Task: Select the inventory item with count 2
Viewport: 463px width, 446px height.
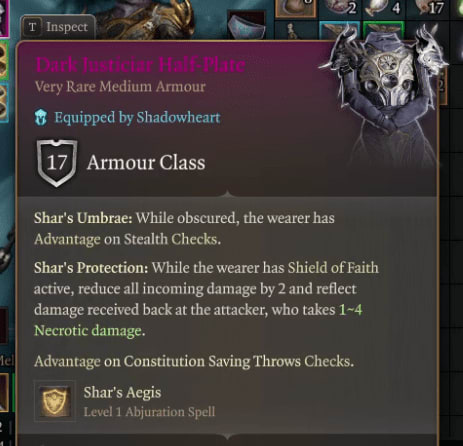Action: click(340, 7)
